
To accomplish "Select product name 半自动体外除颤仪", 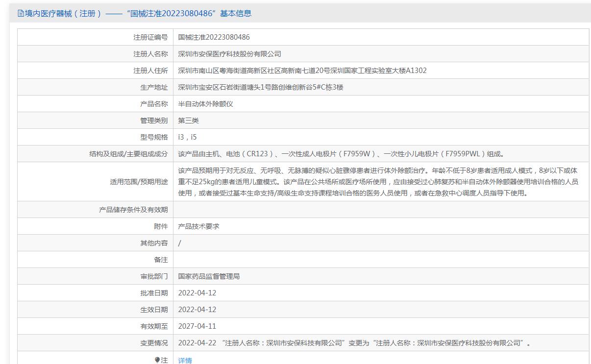I will [205, 104].
